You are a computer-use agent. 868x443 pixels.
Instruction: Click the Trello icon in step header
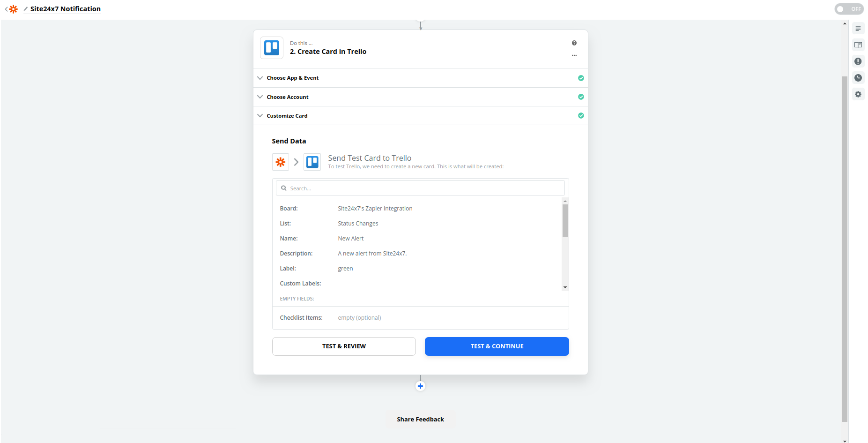click(272, 48)
